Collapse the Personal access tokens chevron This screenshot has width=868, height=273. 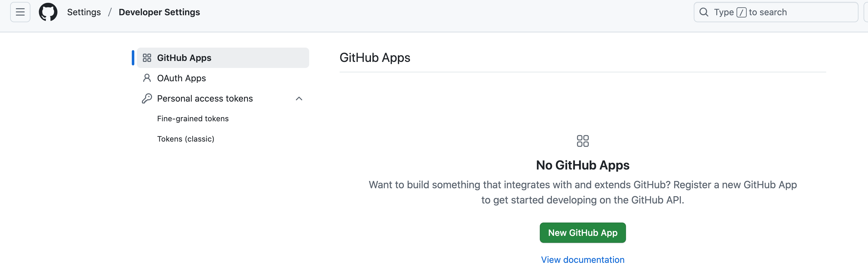coord(299,98)
